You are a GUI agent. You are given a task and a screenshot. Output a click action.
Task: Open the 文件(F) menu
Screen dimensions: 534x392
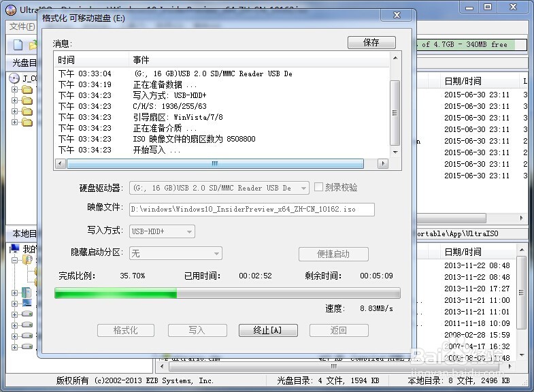click(22, 27)
